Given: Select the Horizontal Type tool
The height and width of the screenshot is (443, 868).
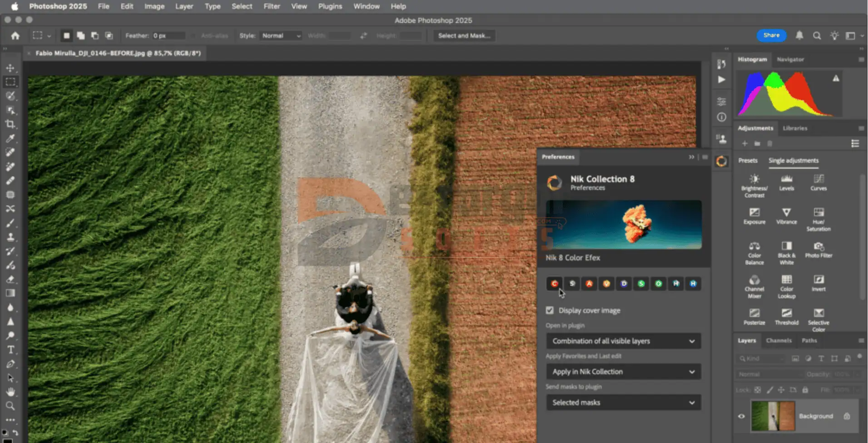Looking at the screenshot, I should tap(10, 349).
